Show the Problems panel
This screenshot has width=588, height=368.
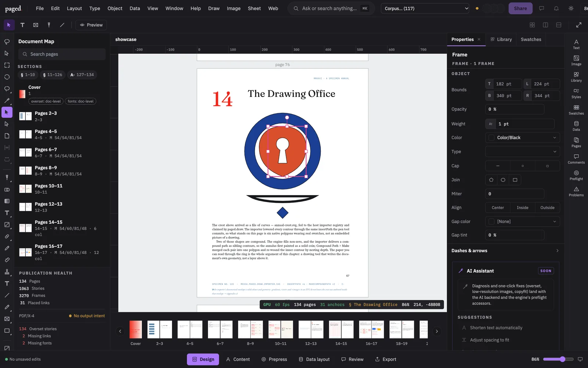576,191
